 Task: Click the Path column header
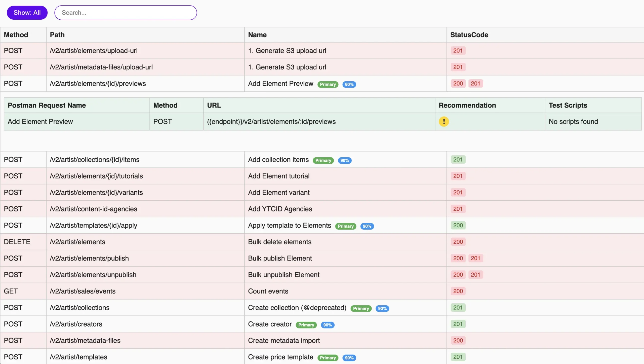pyautogui.click(x=57, y=35)
